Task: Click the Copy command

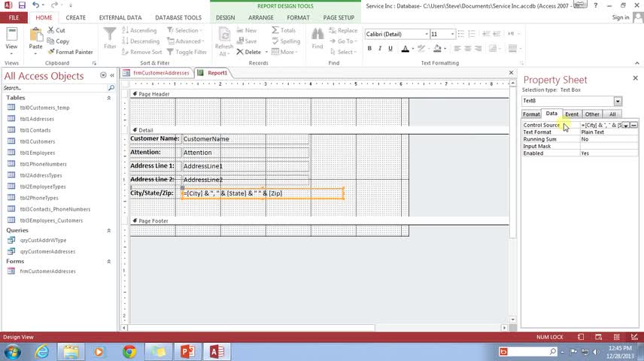Action: (58, 41)
